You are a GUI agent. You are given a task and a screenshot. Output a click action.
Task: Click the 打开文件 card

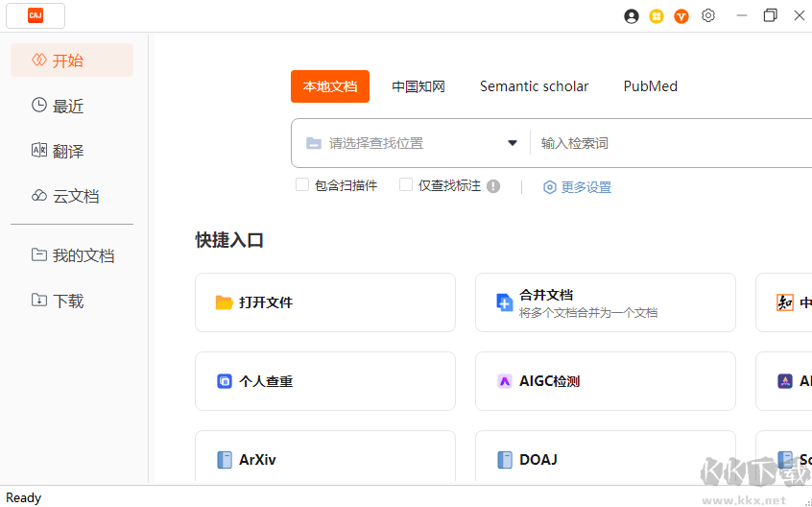[325, 302]
